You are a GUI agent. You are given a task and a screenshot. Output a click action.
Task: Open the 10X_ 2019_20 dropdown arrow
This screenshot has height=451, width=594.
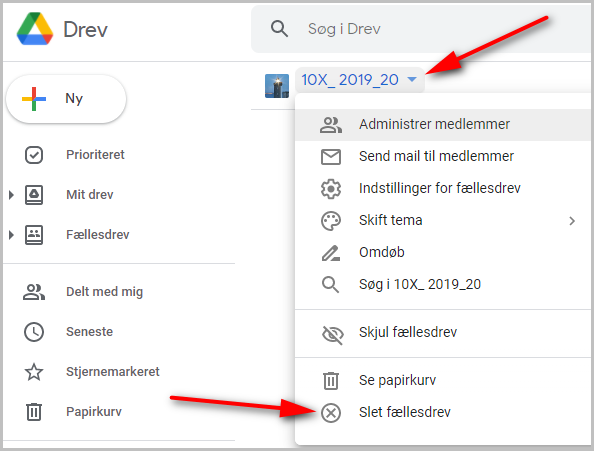point(412,80)
